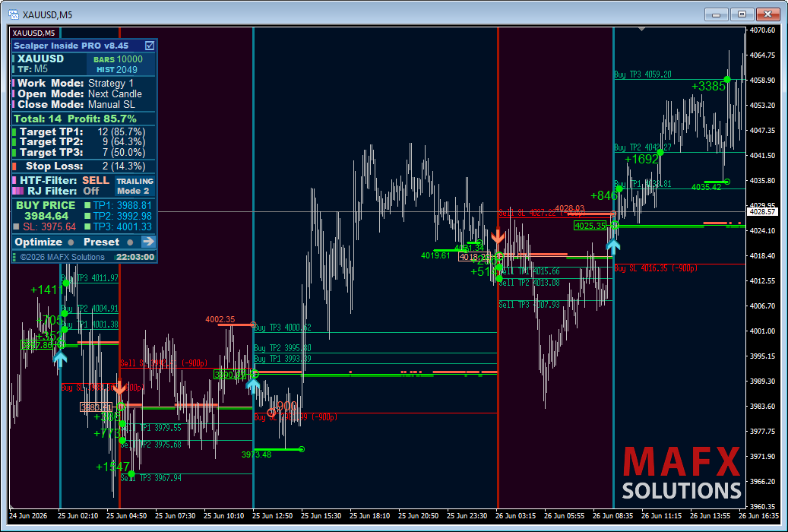The height and width of the screenshot is (532, 788).
Task: Select the Buy TP3 4059.20 line label
Action: (642, 74)
